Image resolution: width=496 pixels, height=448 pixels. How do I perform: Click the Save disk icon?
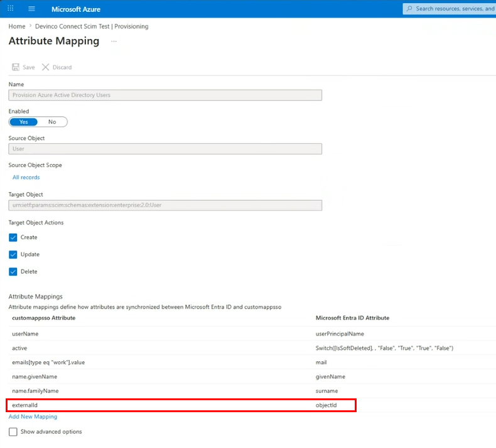[x=16, y=67]
